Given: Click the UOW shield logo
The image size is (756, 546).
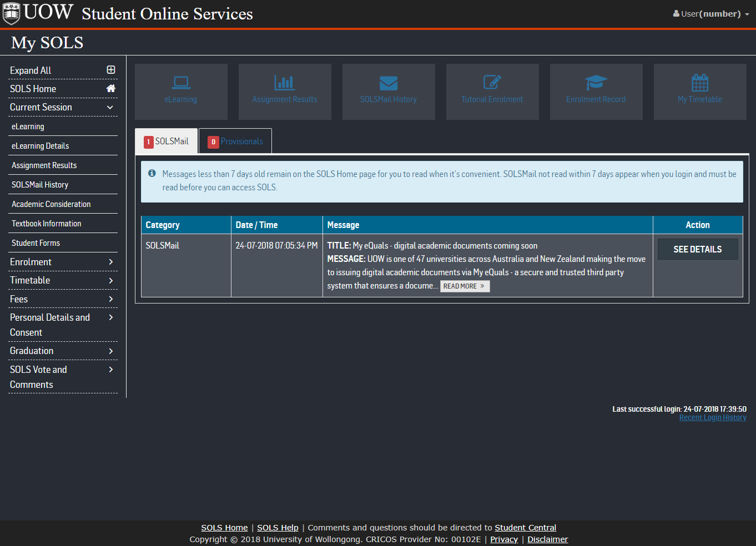Looking at the screenshot, I should coord(11,13).
